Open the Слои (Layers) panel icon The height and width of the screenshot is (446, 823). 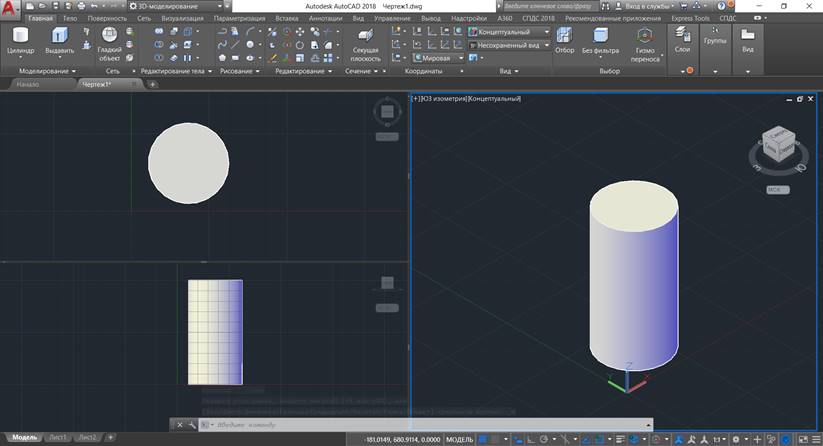[683, 35]
